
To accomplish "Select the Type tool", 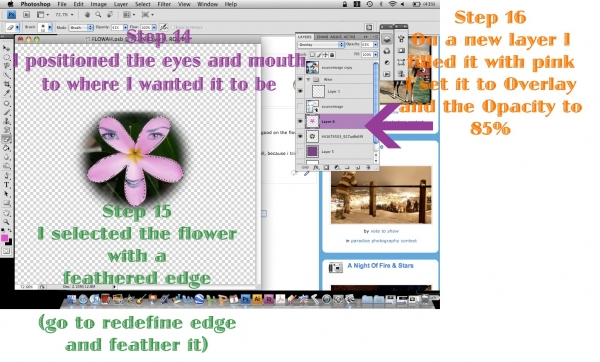I will coord(6,185).
